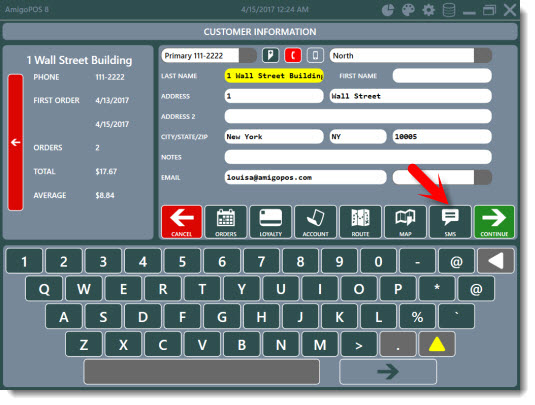Tap the 1 key on keyboard
535x405 pixels.
[x=24, y=261]
